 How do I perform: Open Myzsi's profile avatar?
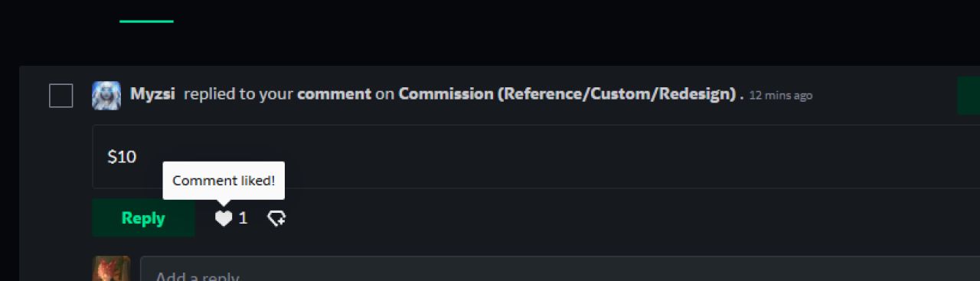[x=106, y=96]
